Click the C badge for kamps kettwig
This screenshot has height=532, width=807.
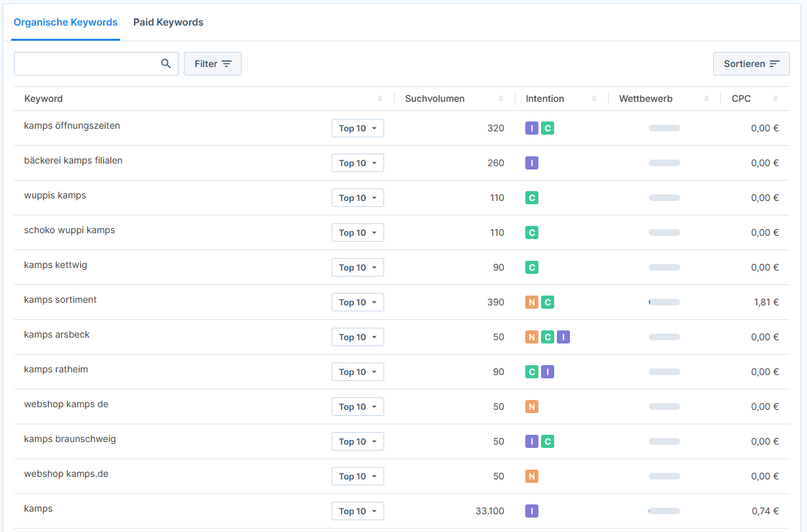pos(532,267)
